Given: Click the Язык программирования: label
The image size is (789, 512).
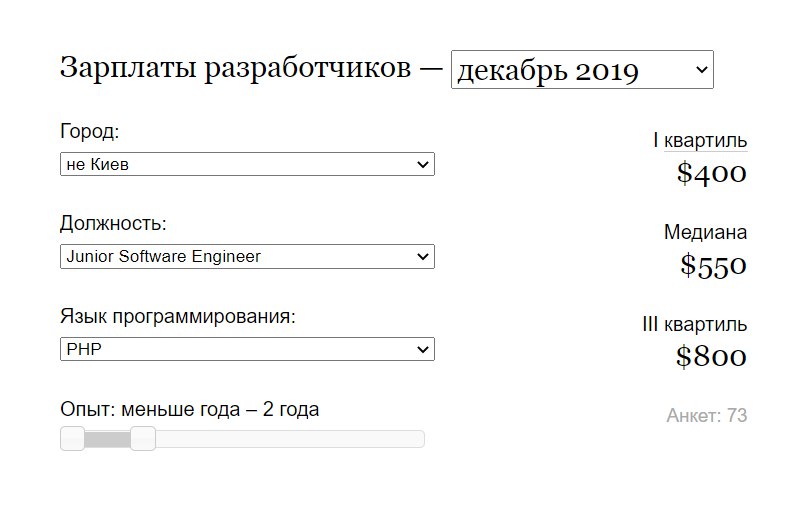Looking at the screenshot, I should point(178,317).
